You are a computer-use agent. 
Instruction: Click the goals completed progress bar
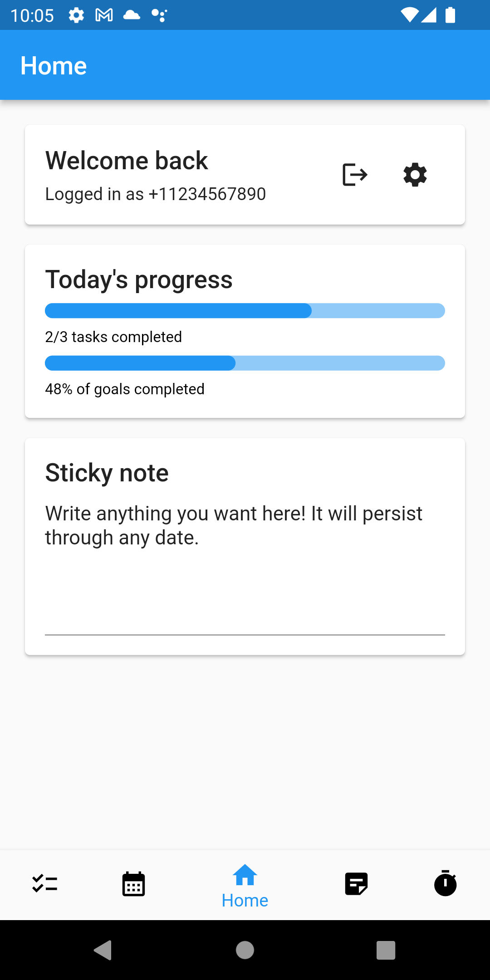pos(245,363)
